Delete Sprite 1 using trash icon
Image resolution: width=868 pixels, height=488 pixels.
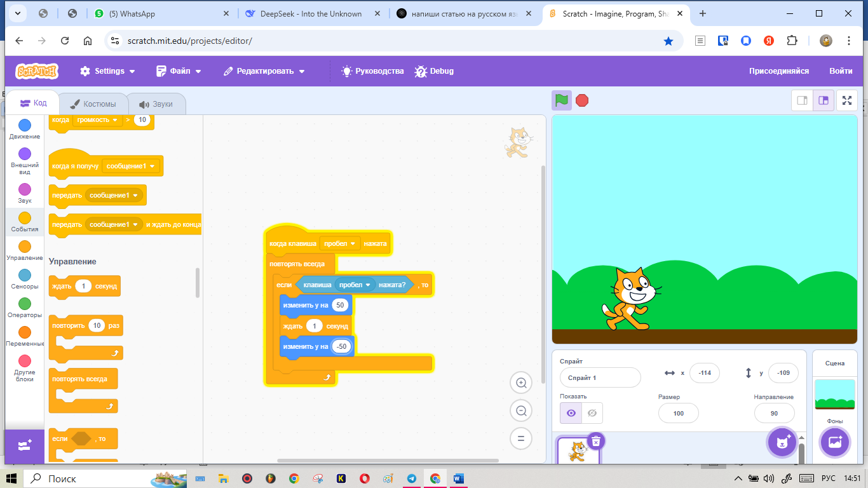[x=595, y=440]
